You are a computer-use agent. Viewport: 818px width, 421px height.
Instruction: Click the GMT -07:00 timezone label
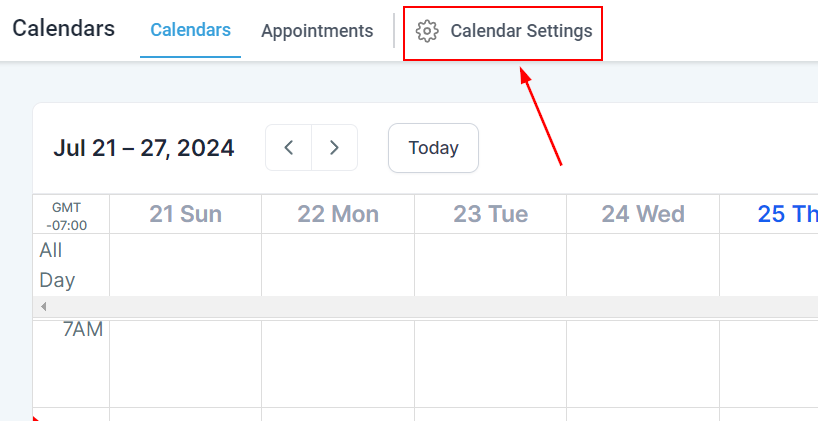pos(67,216)
